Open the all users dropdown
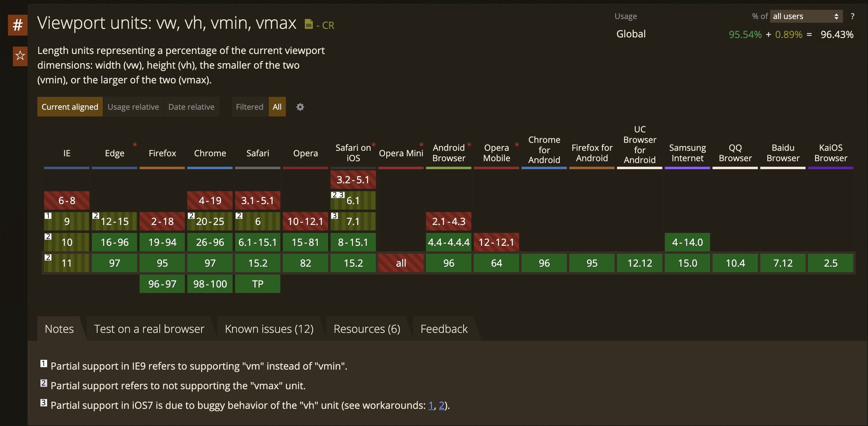868x426 pixels. (x=806, y=16)
